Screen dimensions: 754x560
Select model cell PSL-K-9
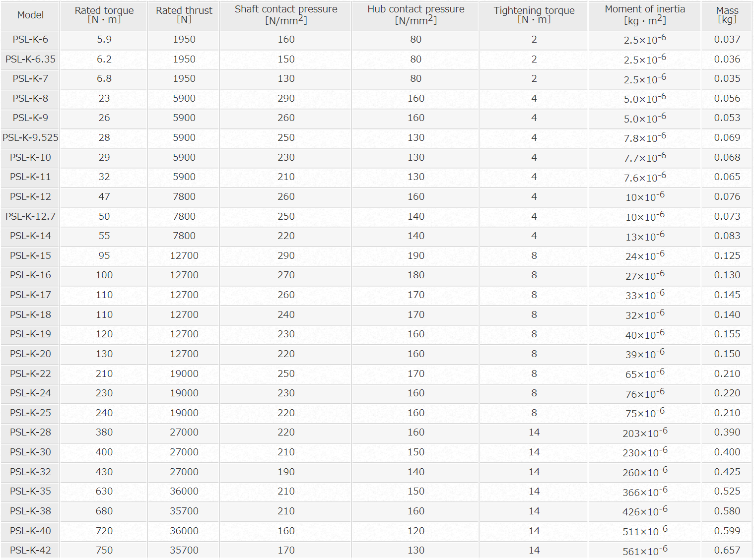click(x=30, y=118)
